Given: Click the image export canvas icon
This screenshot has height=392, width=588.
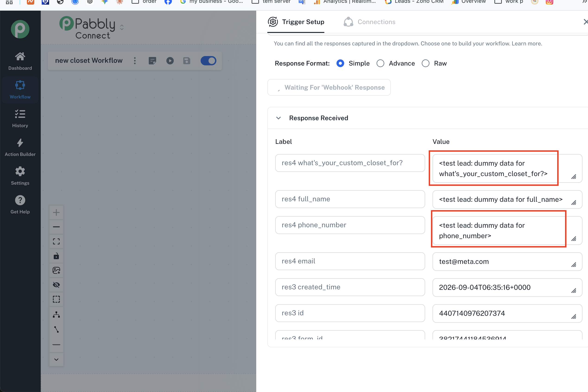Looking at the screenshot, I should pos(56,270).
